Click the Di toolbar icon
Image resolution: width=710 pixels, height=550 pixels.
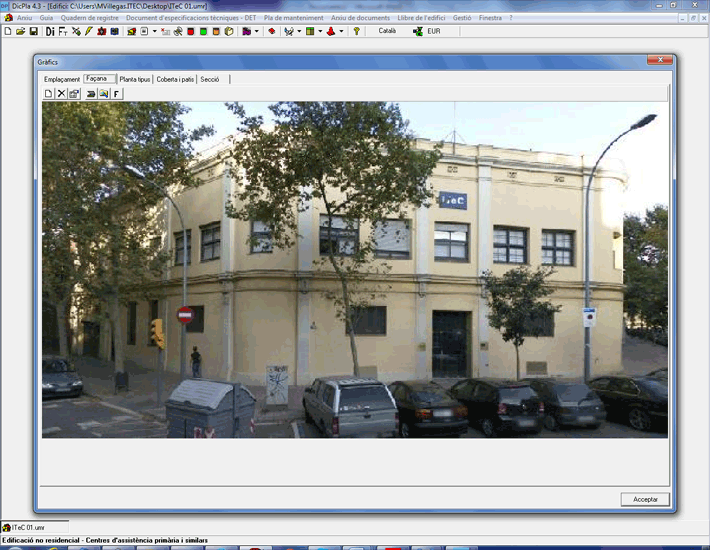(x=50, y=31)
